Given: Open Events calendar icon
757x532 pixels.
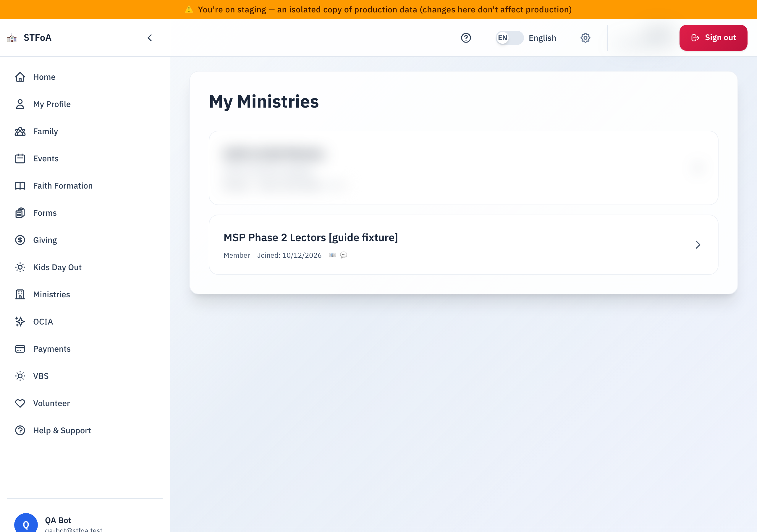Looking at the screenshot, I should click(20, 158).
